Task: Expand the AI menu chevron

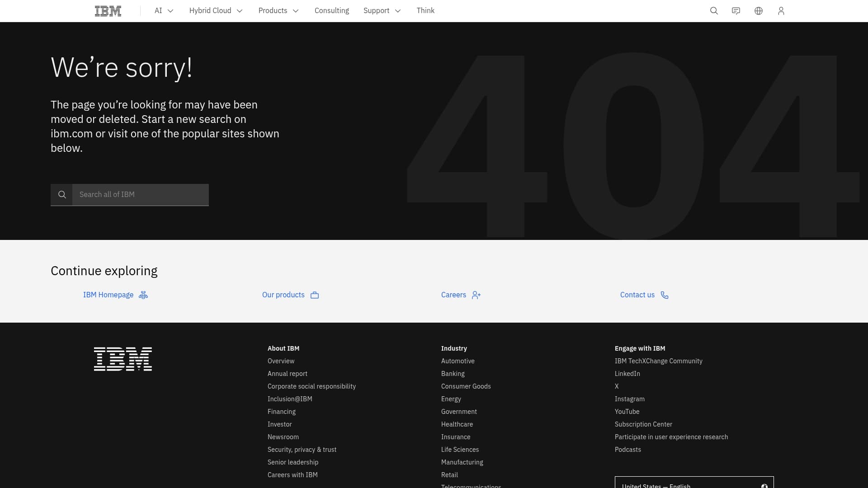Action: 170,11
